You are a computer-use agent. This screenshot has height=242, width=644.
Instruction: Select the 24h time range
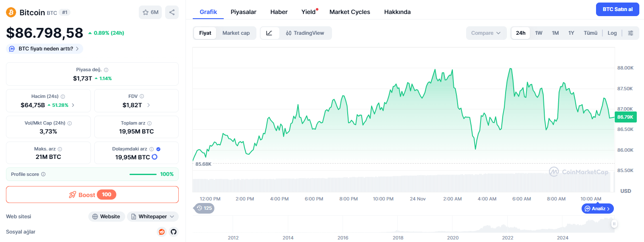[x=520, y=33]
